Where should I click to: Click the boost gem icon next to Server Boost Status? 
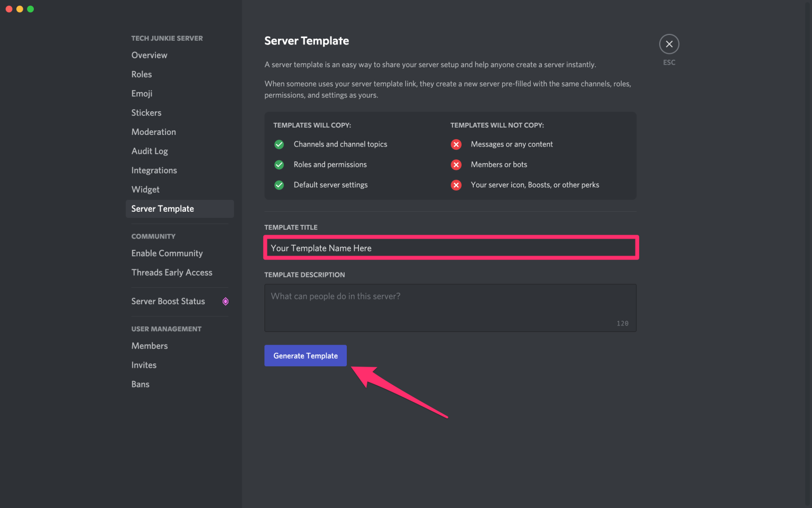tap(225, 301)
